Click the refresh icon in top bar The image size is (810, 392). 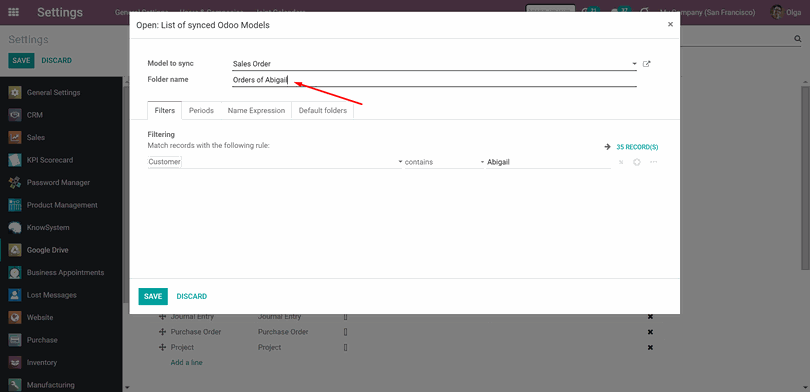[644, 11]
